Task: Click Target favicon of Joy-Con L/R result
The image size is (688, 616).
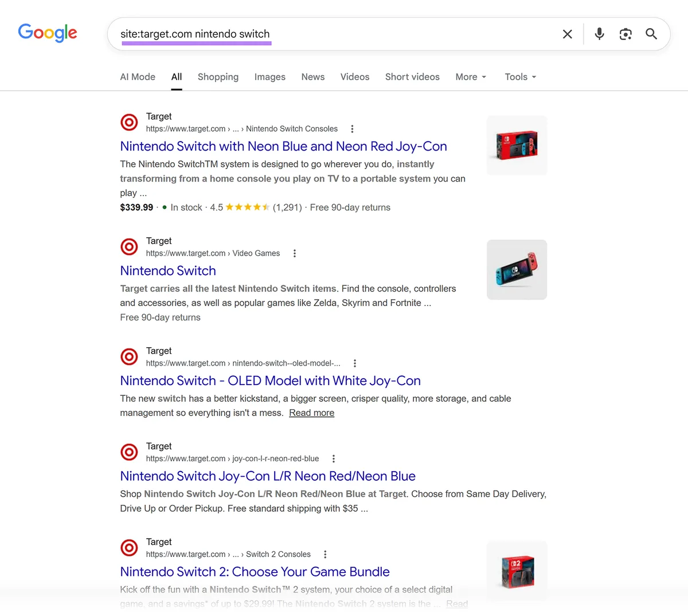Action: click(x=129, y=452)
